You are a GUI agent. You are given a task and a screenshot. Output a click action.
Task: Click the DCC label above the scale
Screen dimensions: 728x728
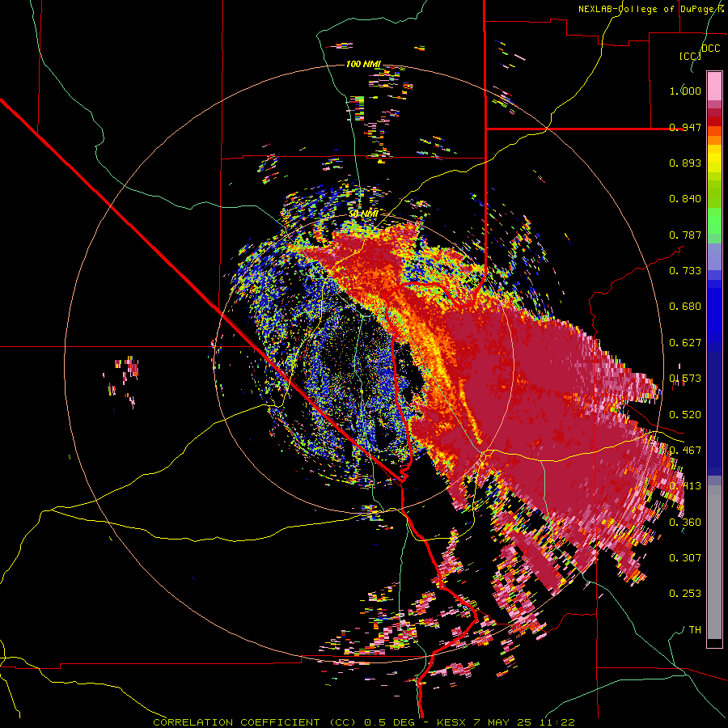pos(710,49)
